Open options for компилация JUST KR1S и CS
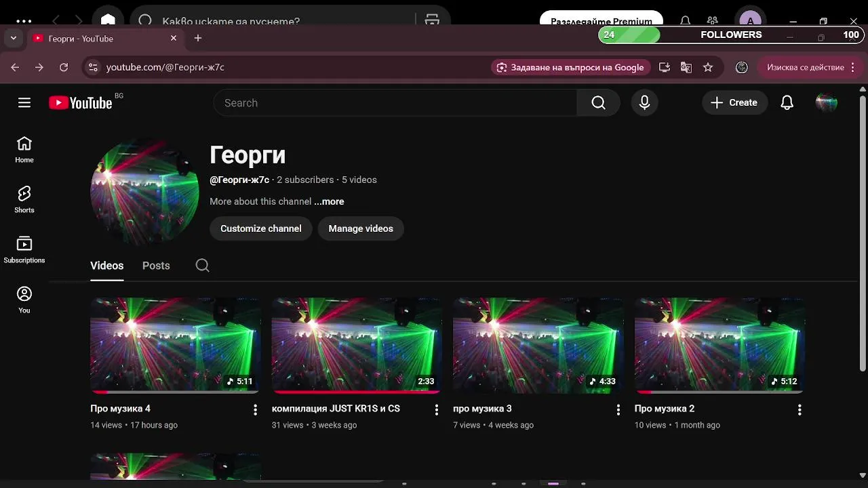The image size is (868, 488). tap(437, 409)
